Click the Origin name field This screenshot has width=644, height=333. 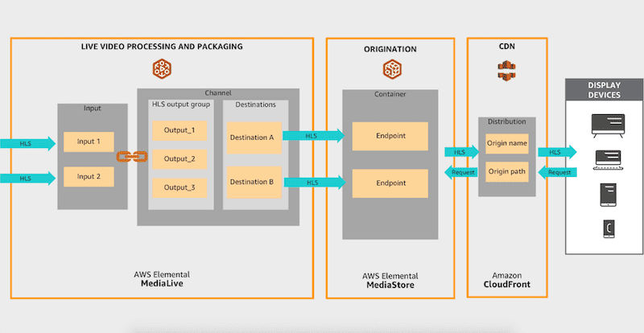pyautogui.click(x=506, y=144)
